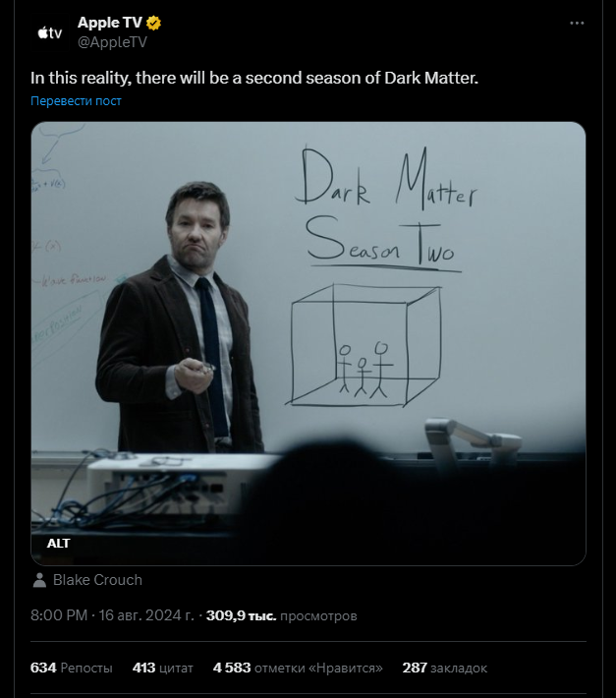Screen dimensions: 616x698
Task: Open the 634 Репосты list
Action: [x=71, y=668]
